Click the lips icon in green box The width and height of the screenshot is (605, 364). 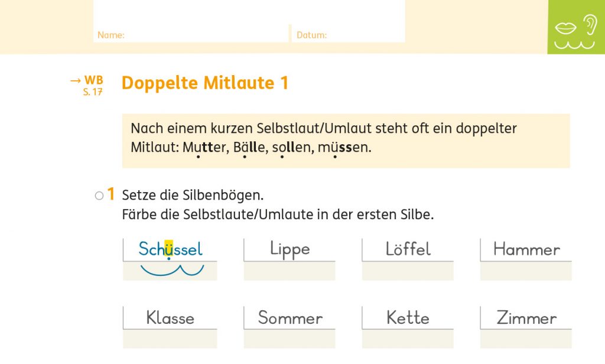565,28
